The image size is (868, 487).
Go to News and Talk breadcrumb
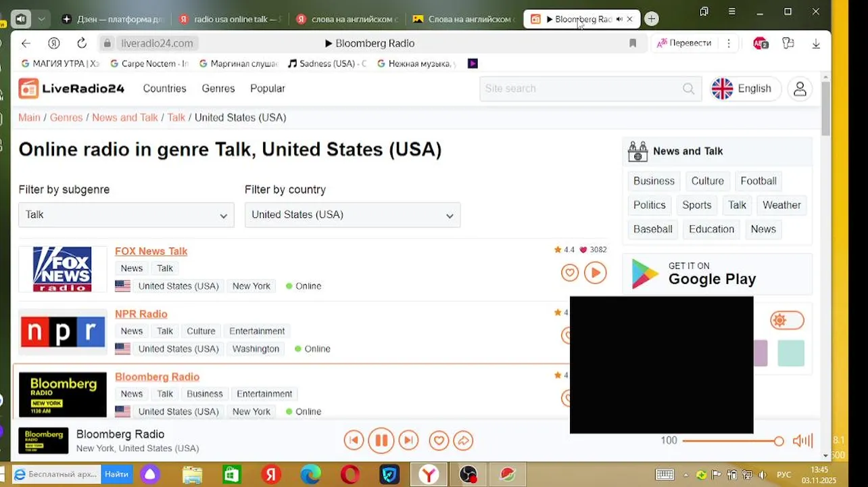pos(125,118)
